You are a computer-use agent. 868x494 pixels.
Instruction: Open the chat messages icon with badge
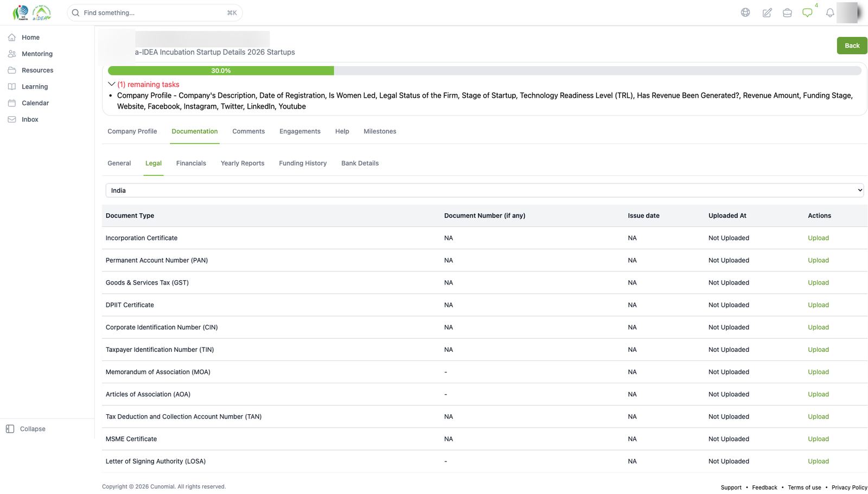pos(808,12)
